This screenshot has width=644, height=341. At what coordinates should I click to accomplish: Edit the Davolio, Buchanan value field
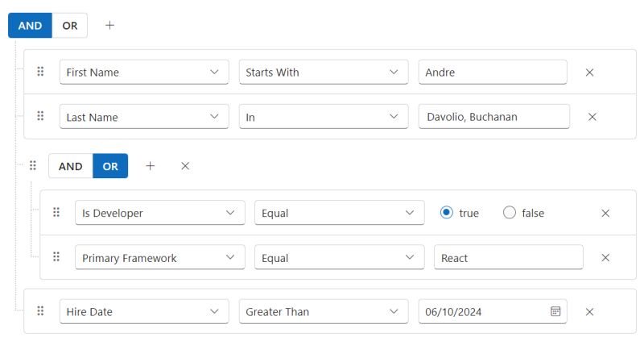494,117
